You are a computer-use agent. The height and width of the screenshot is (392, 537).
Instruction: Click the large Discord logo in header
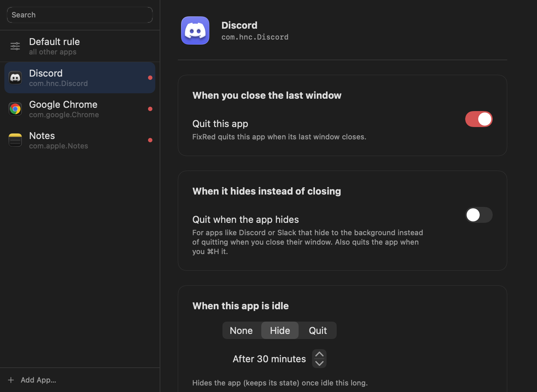(195, 30)
